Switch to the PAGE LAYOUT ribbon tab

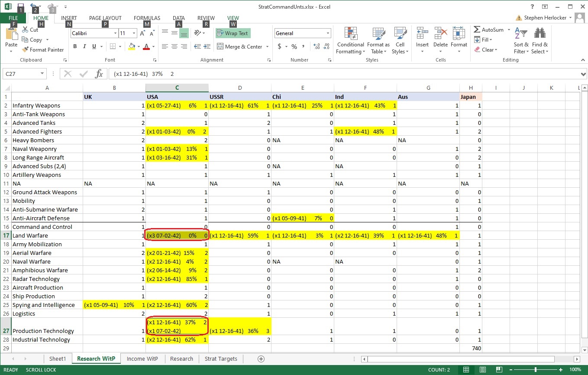pos(105,18)
